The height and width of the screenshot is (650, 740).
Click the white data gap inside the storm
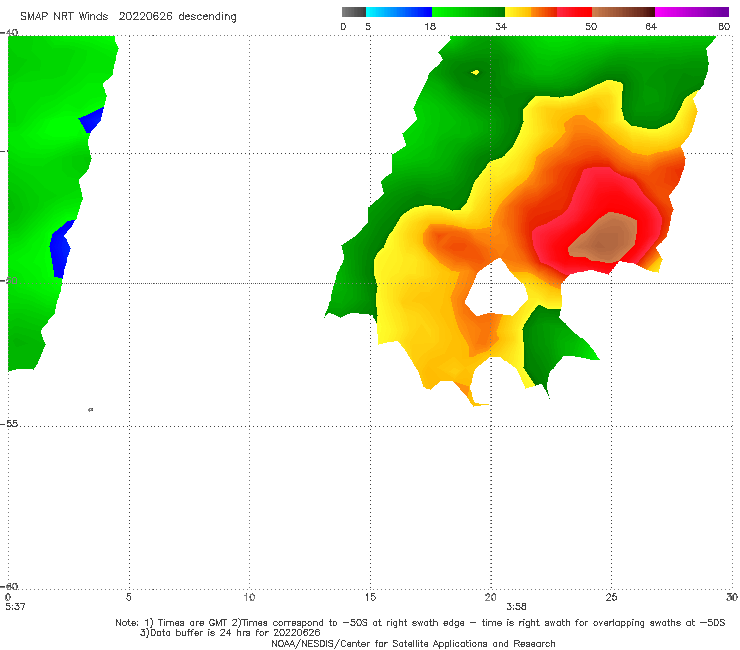(x=496, y=290)
